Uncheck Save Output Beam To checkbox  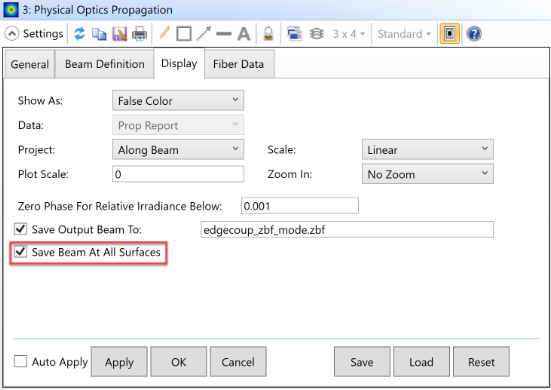[20, 229]
